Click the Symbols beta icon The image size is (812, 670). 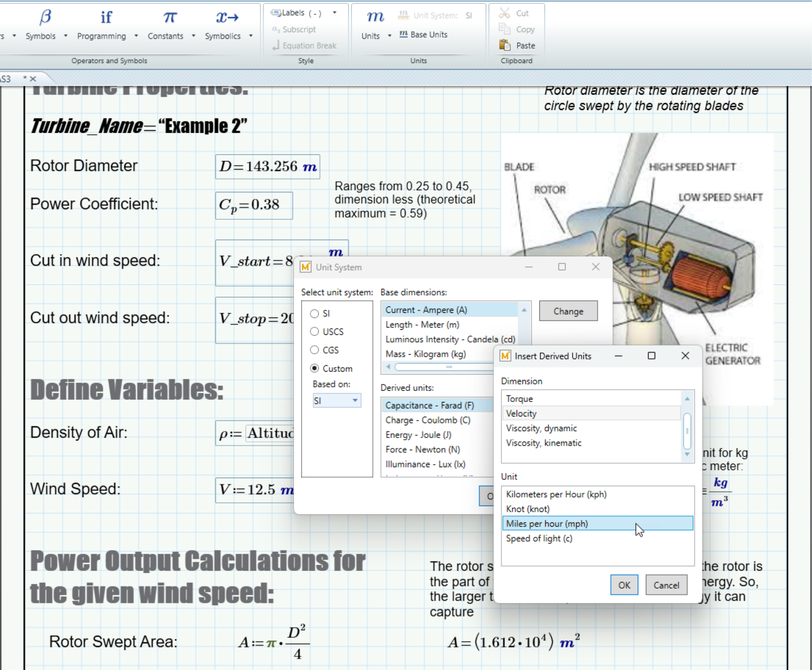click(45, 17)
